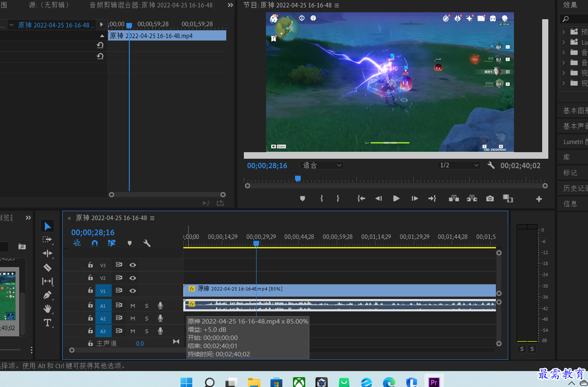Image resolution: width=588 pixels, height=387 pixels.
Task: Play the program monitor
Action: [x=396, y=198]
